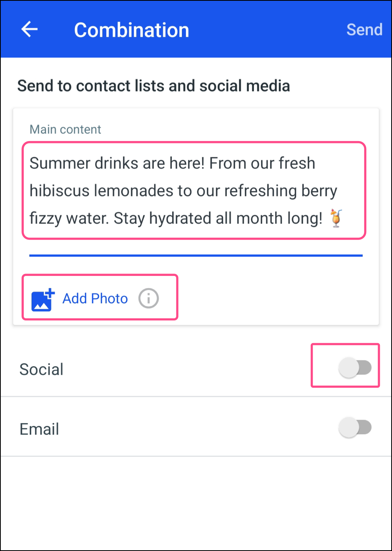This screenshot has width=392, height=551.
Task: Click the Add Photo picture icon
Action: pyautogui.click(x=43, y=299)
